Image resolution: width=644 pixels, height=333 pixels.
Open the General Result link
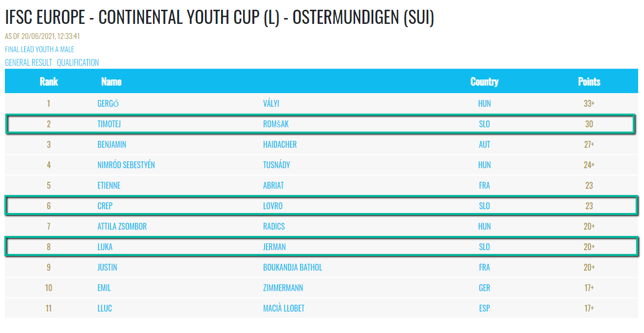coord(28,62)
